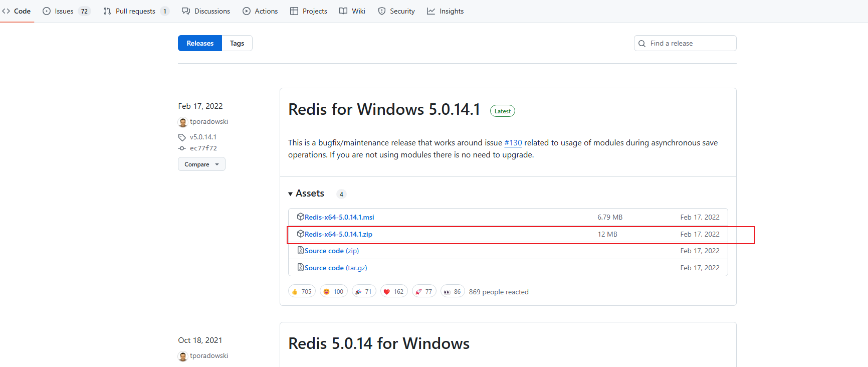Click tporadowski avatar on Feb 17 release
The height and width of the screenshot is (367, 868).
[x=183, y=122]
